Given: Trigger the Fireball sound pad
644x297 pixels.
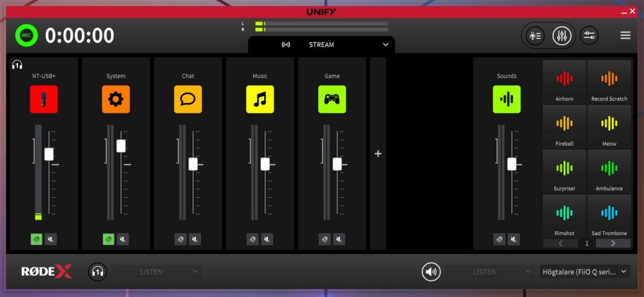Looking at the screenshot, I should (x=564, y=126).
